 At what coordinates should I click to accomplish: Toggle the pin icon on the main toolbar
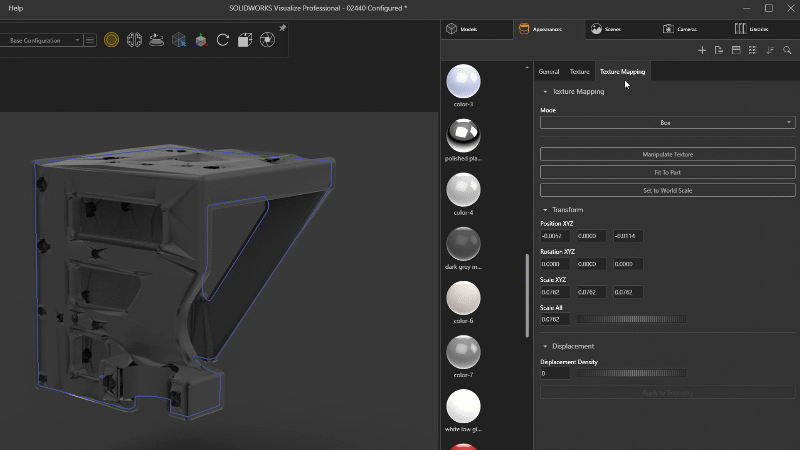point(282,28)
